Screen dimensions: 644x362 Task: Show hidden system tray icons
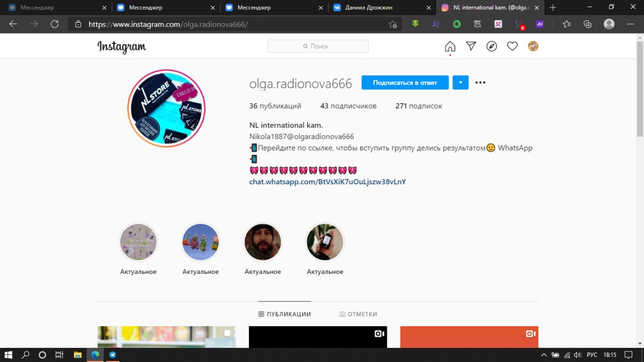(544, 355)
